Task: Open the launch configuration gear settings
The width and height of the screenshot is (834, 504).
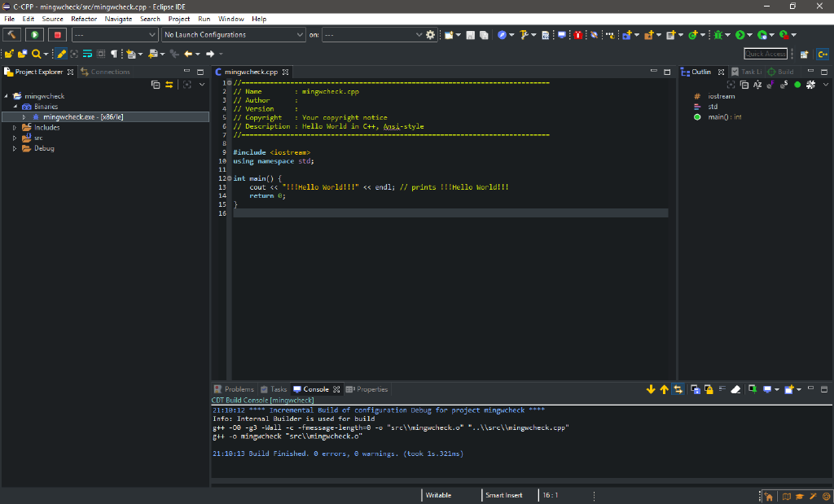Action: tap(431, 35)
